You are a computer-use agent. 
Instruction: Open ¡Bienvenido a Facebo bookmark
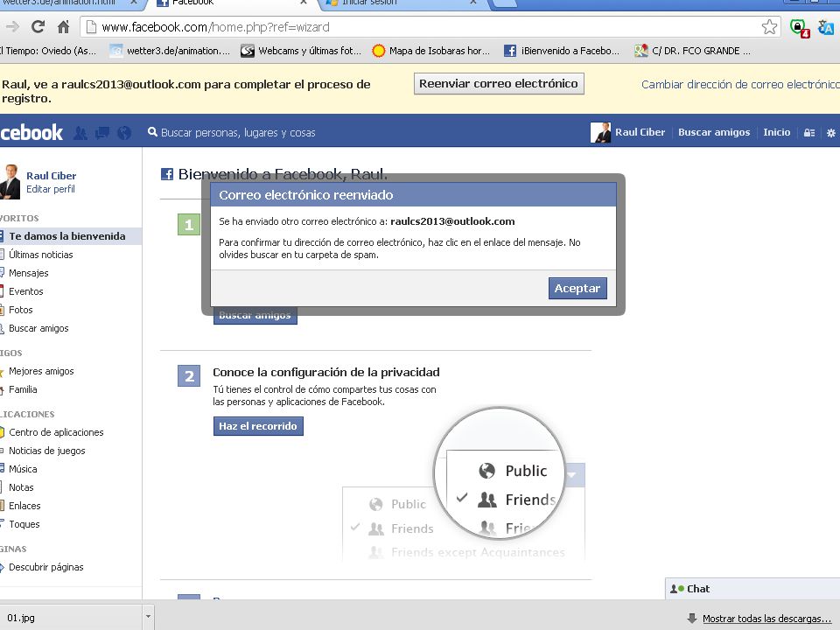point(562,51)
